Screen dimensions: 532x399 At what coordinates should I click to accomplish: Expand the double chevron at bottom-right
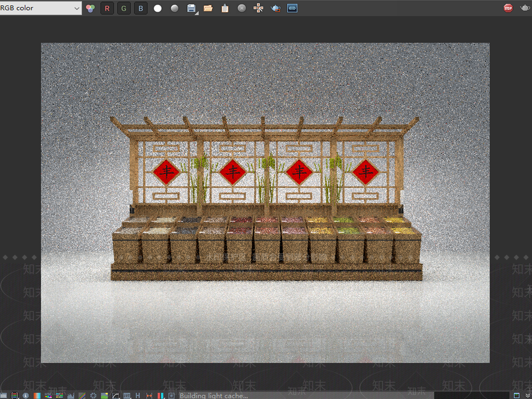pyautogui.click(x=528, y=395)
